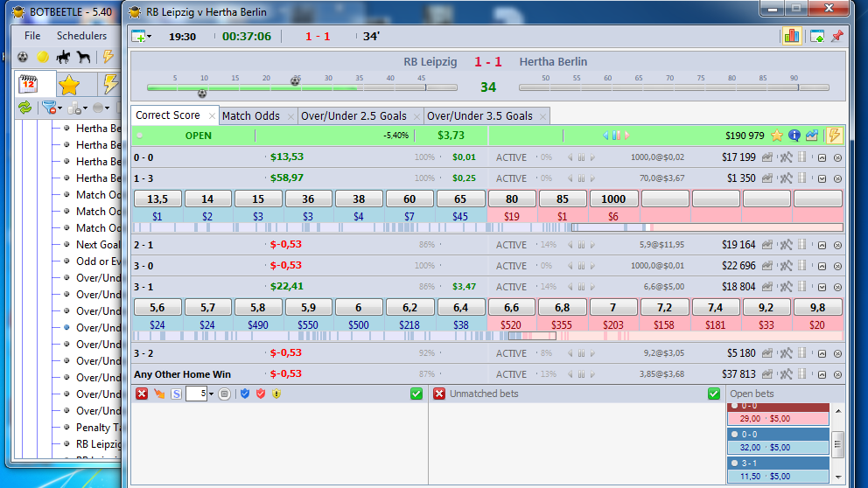
Task: Open price chart for 0 - 0 row
Action: (767, 157)
